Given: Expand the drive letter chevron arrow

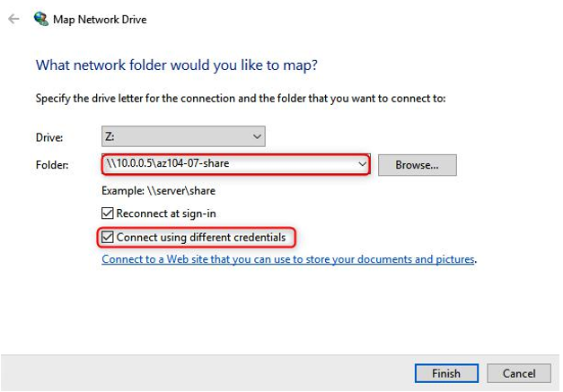Looking at the screenshot, I should (x=257, y=136).
